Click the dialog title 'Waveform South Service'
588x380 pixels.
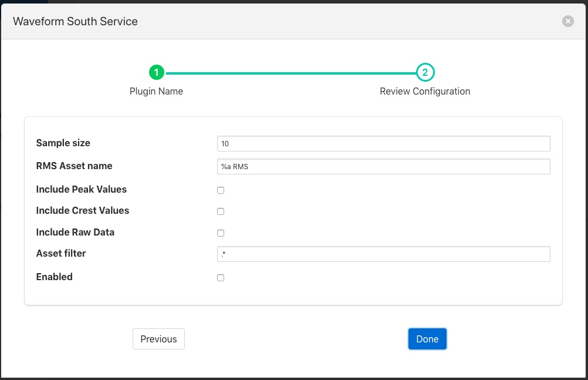[75, 22]
